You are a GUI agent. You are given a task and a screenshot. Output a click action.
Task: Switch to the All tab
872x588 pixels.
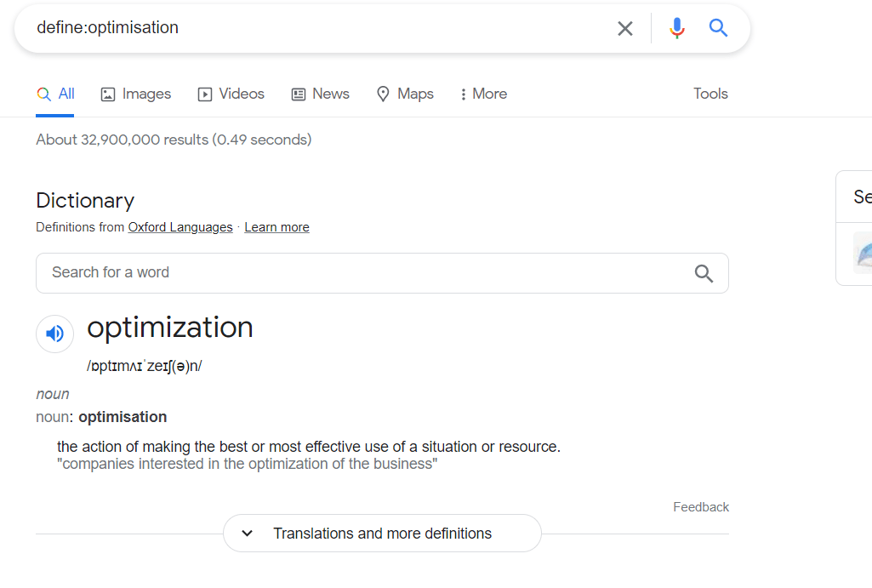pos(55,94)
